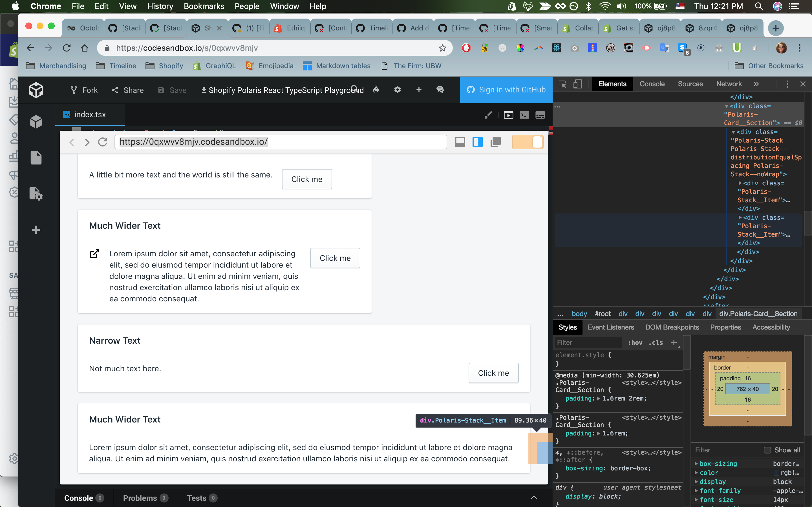This screenshot has height=507, width=812.
Task: Open the console terminal icon above the preview
Action: coord(524,115)
